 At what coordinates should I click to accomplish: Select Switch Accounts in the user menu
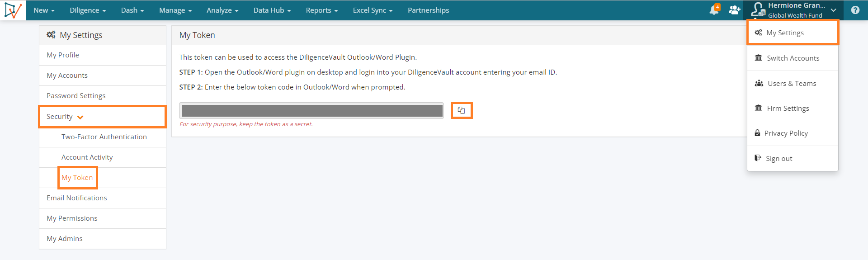[x=793, y=58]
